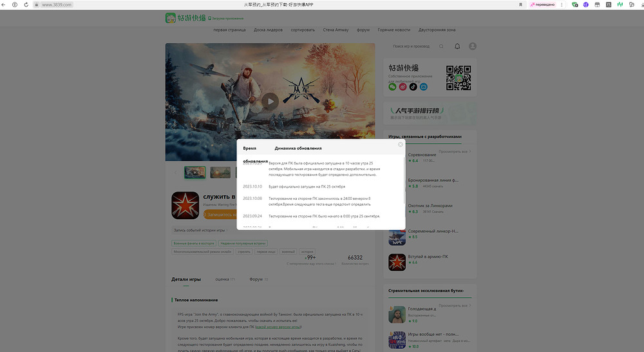This screenshot has height=352, width=644.
Task: Play the game trailer video
Action: [x=271, y=101]
